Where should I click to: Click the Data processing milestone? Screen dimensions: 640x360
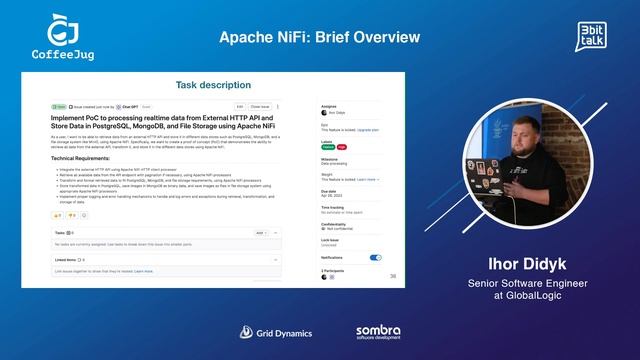[x=334, y=164]
